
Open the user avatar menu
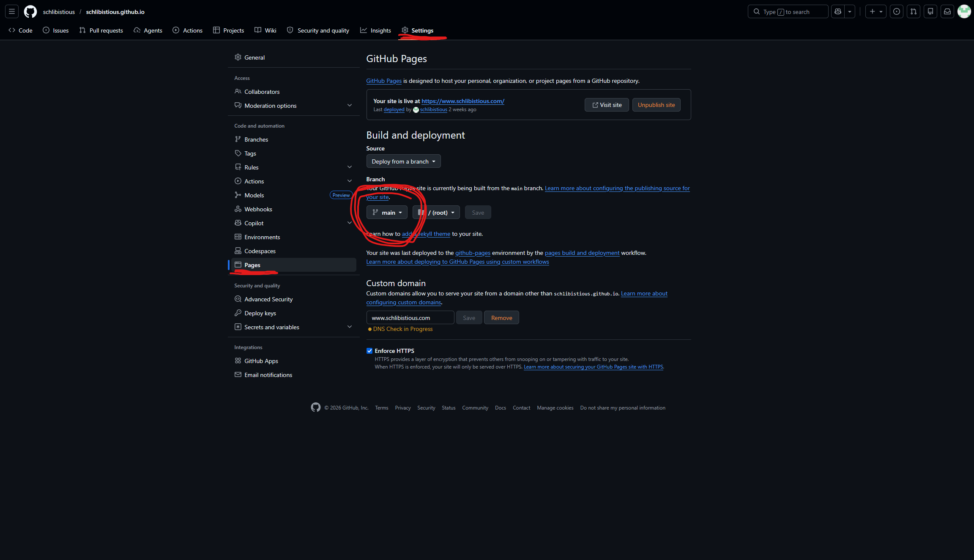click(964, 11)
